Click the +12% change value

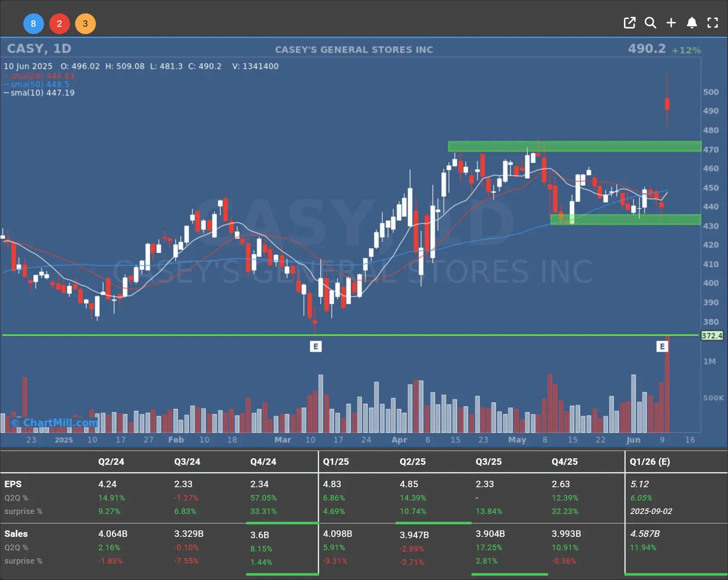pyautogui.click(x=686, y=50)
